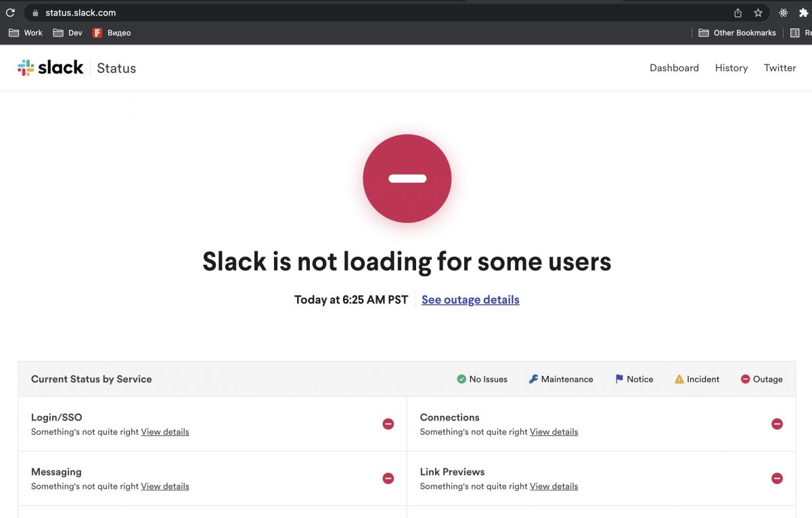Open the Work bookmarks folder

[26, 33]
